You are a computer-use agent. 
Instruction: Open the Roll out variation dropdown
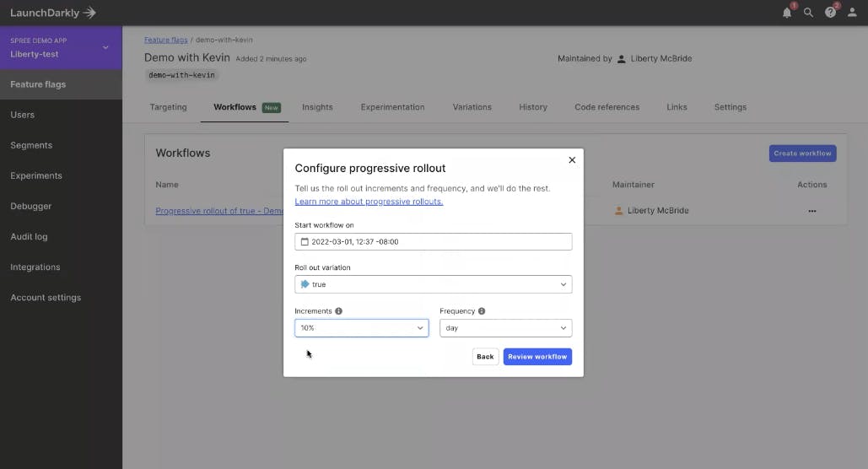pyautogui.click(x=433, y=284)
